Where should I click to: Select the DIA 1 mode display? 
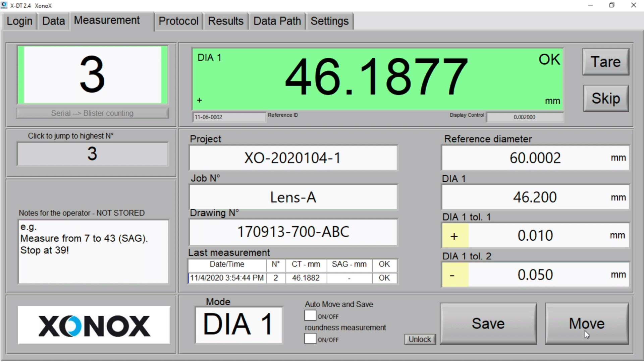pyautogui.click(x=238, y=325)
